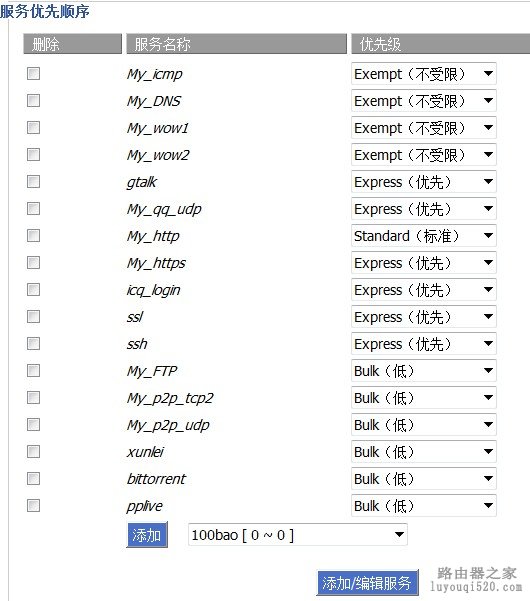This screenshot has width=530, height=601.
Task: Click the 添加/编辑服务 button
Action: [368, 583]
